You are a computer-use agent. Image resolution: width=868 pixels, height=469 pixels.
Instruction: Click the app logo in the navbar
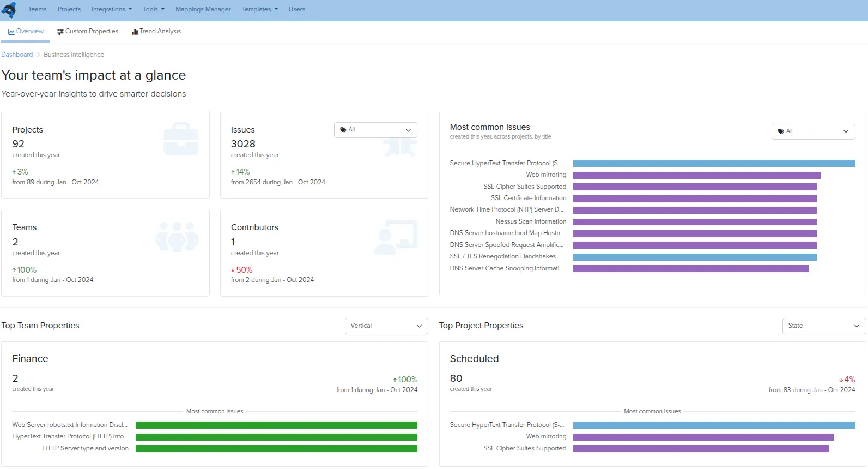(x=9, y=10)
